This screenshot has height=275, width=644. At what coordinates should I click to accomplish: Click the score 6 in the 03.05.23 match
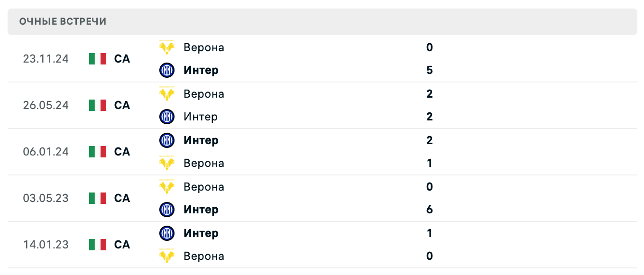(429, 210)
